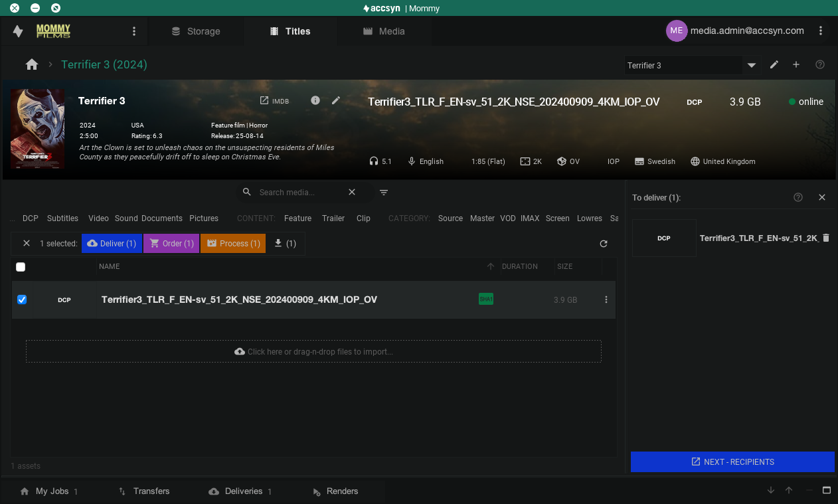Expand the Terrifier 3 title dropdown
838x504 pixels.
[752, 65]
